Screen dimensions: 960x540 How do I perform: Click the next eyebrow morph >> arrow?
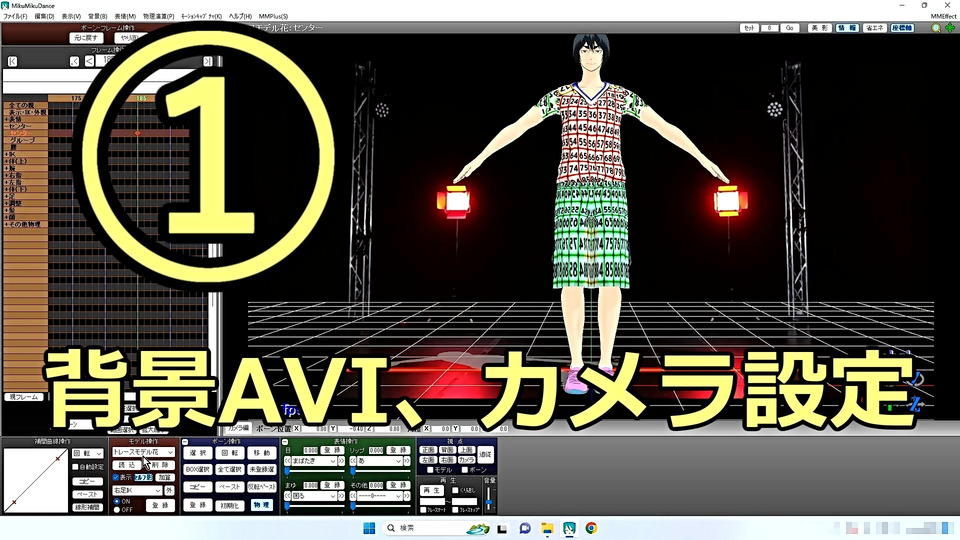(341, 496)
